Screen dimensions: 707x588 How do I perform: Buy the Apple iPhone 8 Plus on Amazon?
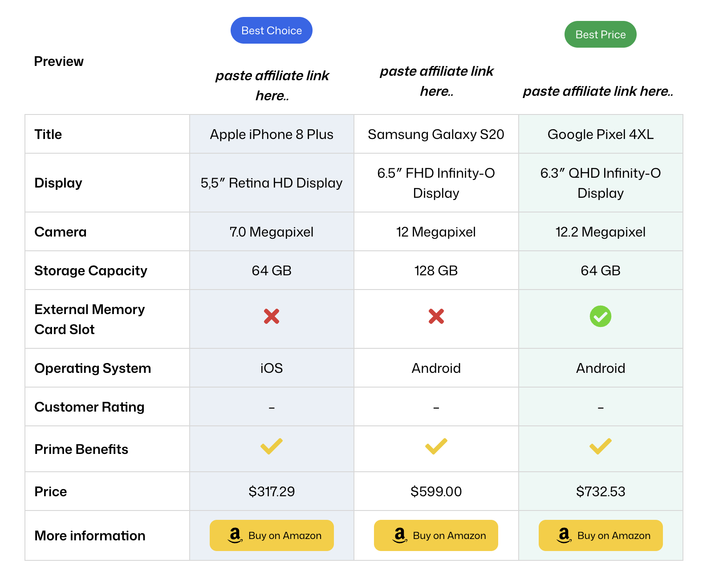(272, 535)
